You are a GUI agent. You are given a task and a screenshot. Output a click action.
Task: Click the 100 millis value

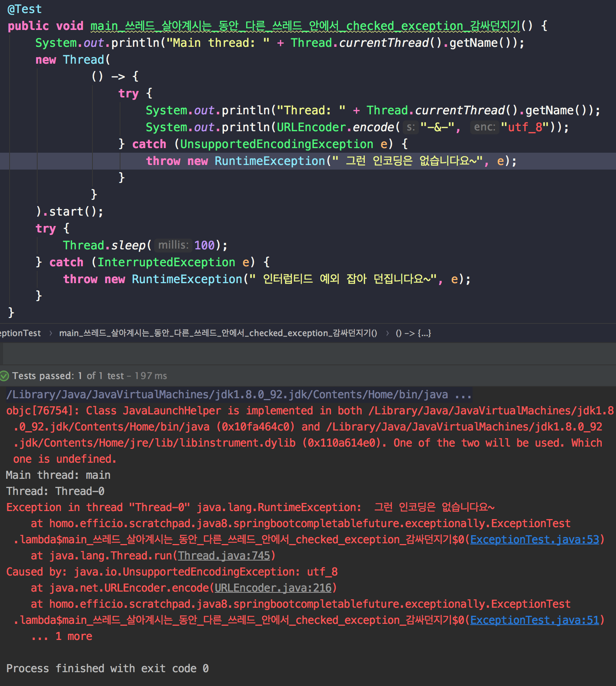(x=204, y=245)
